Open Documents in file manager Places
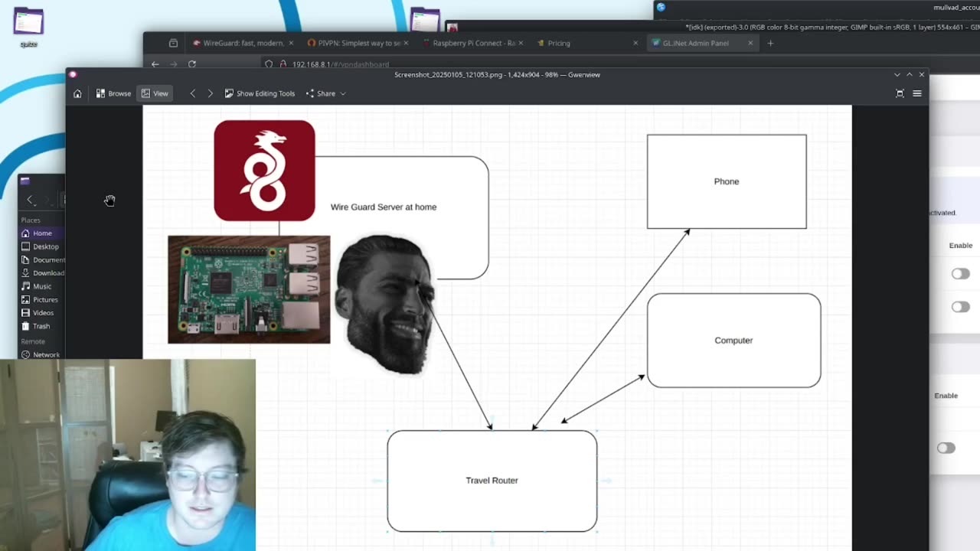Screen dimensions: 980x551 point(41,260)
